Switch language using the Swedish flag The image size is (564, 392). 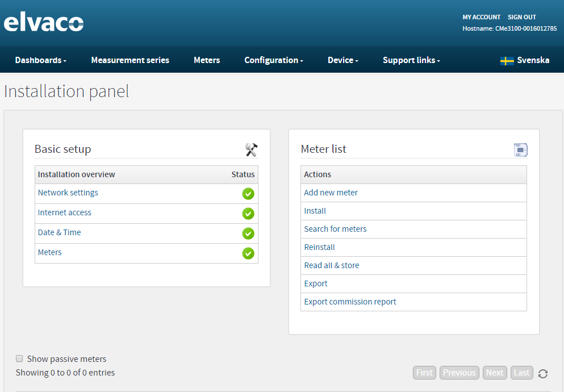point(507,61)
